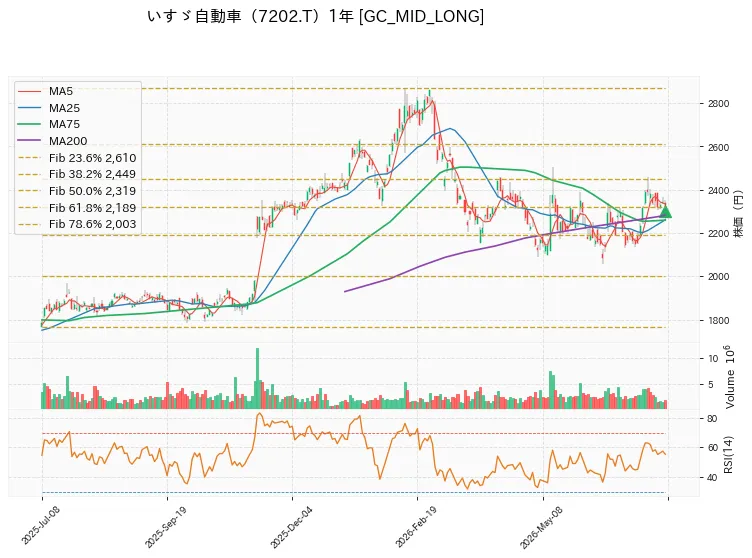Click the 2025-Sep-19 date axis label
The image size is (752, 558).
165,527
